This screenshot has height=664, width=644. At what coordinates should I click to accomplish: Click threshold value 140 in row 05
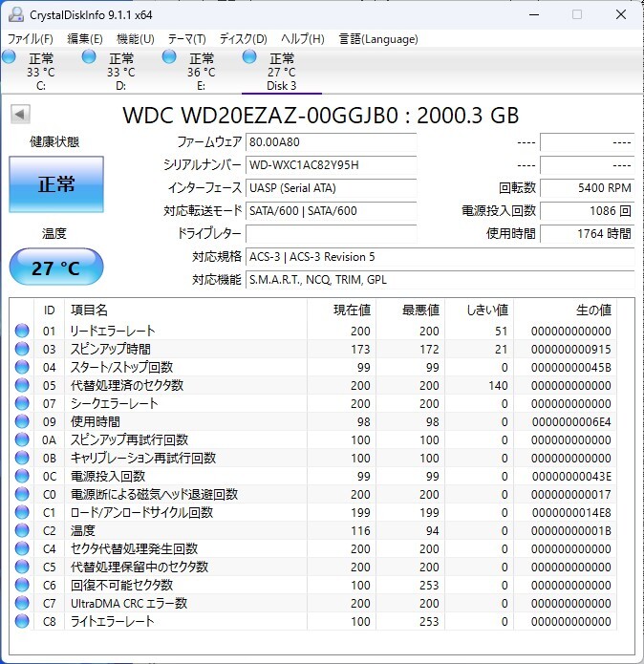[x=498, y=386]
